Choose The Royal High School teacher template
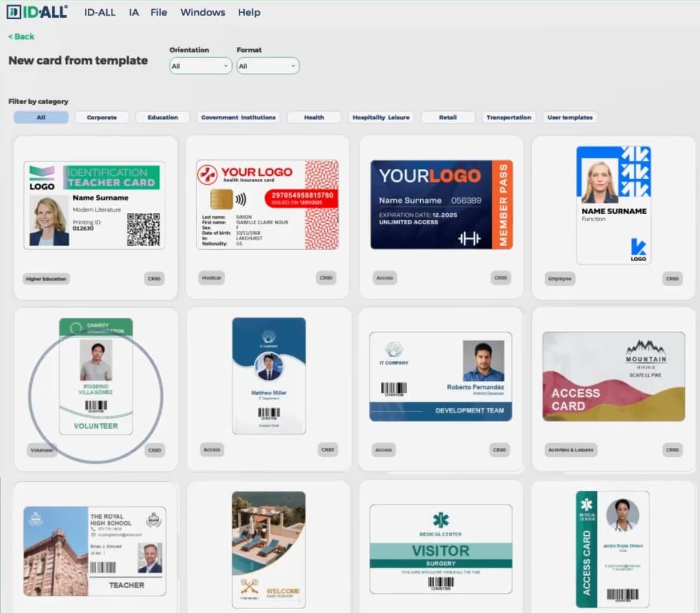 (95, 551)
